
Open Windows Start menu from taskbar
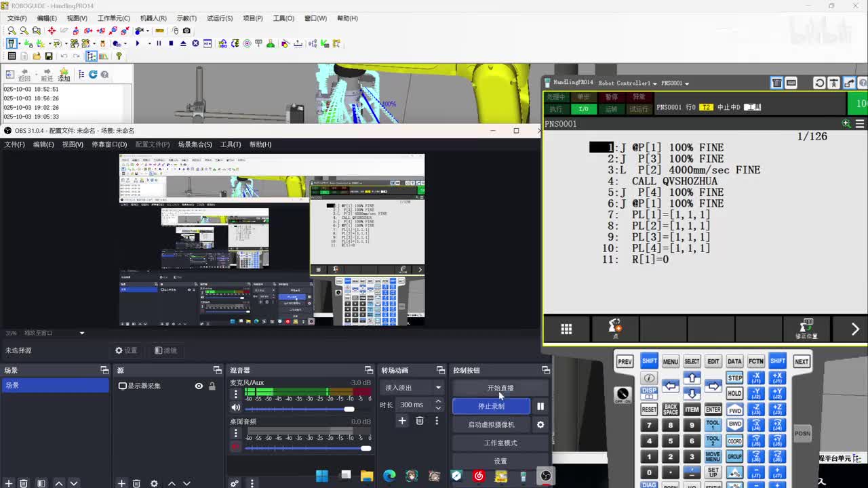pyautogui.click(x=321, y=476)
